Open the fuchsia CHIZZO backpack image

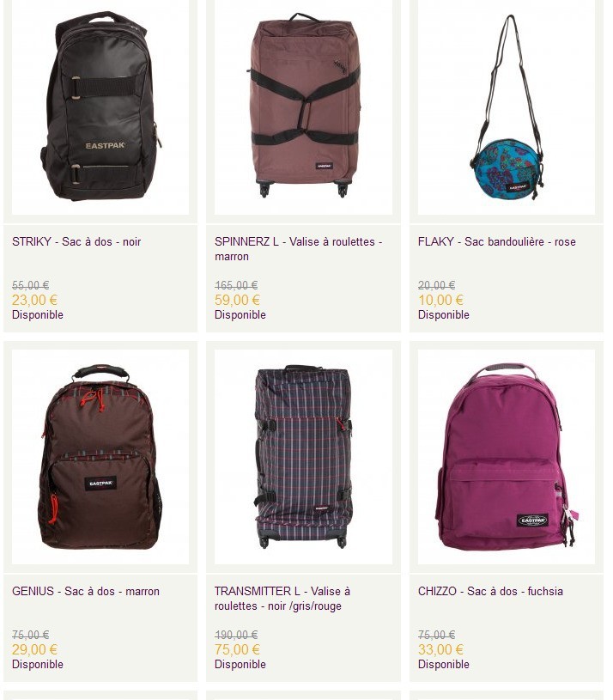[x=507, y=457]
